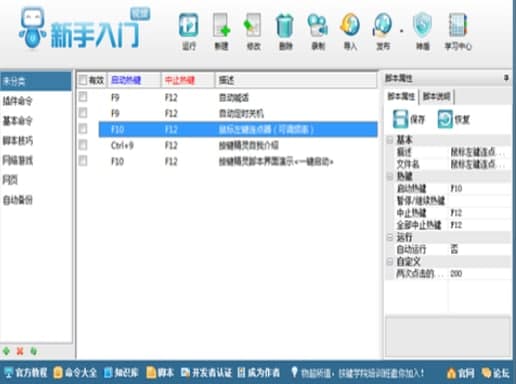Click the 论坛 chat bubble icon
The height and width of the screenshot is (384, 516).
tap(486, 373)
